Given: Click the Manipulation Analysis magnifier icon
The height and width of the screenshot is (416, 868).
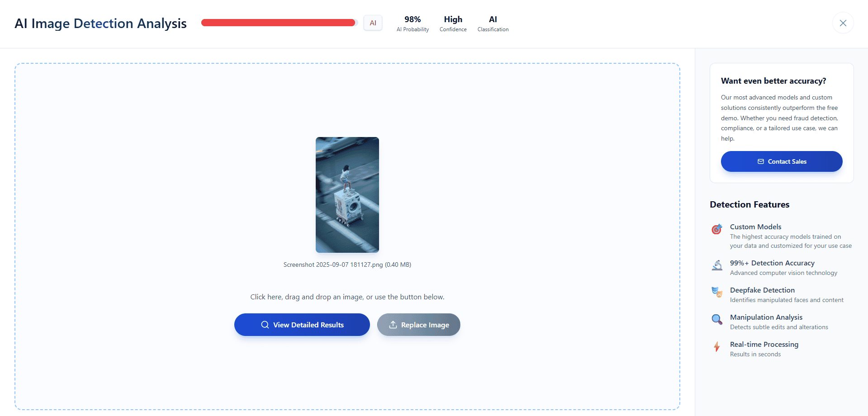Looking at the screenshot, I should pyautogui.click(x=717, y=320).
